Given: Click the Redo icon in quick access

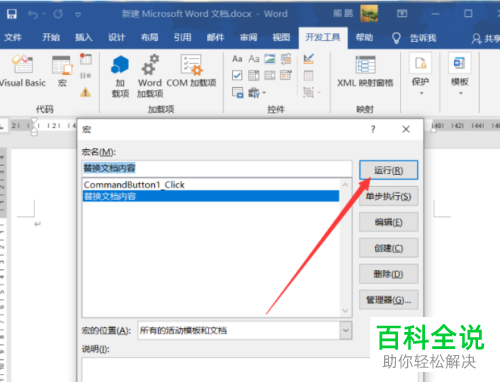Looking at the screenshot, I should [58, 14].
